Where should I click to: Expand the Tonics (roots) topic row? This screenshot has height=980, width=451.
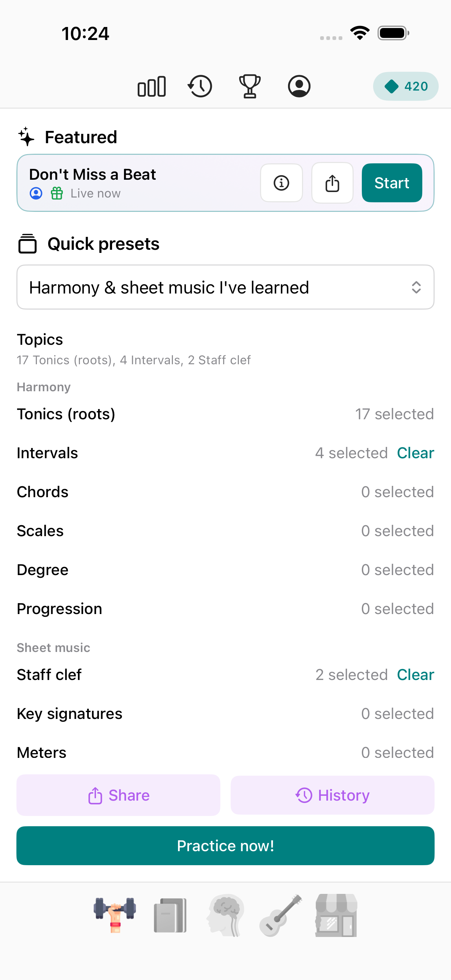pyautogui.click(x=225, y=414)
